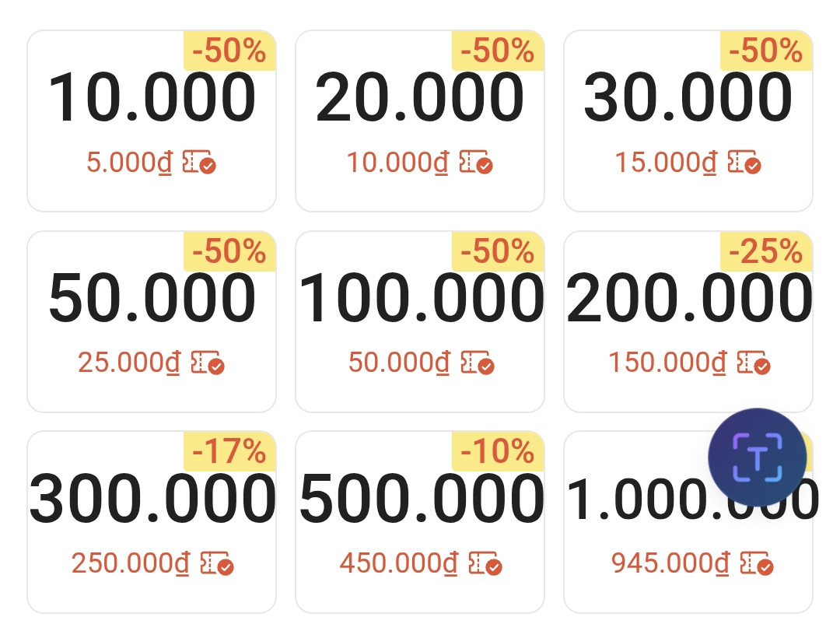Image resolution: width=840 pixels, height=631 pixels.
Task: Click voucher icon next to 945.000đ price
Action: click(757, 563)
